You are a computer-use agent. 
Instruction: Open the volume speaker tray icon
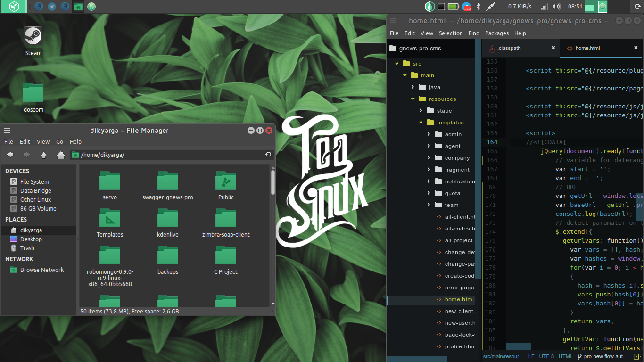(556, 7)
